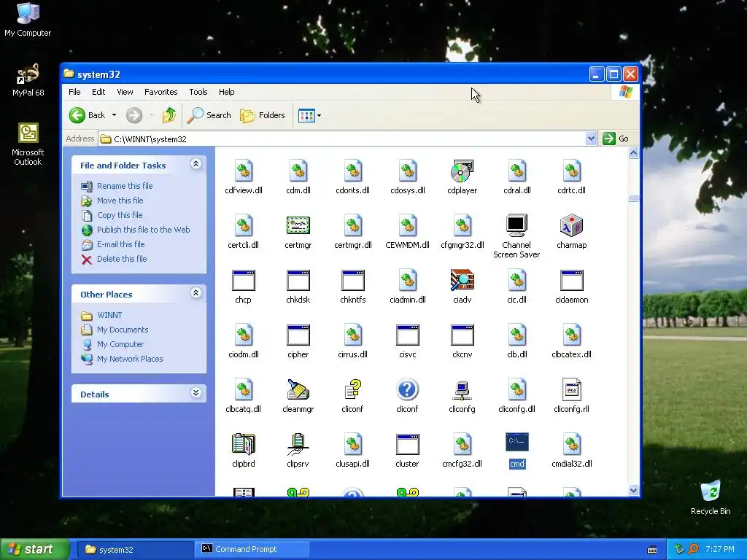The height and width of the screenshot is (560, 747).
Task: Toggle the Folders pane button
Action: click(x=263, y=115)
